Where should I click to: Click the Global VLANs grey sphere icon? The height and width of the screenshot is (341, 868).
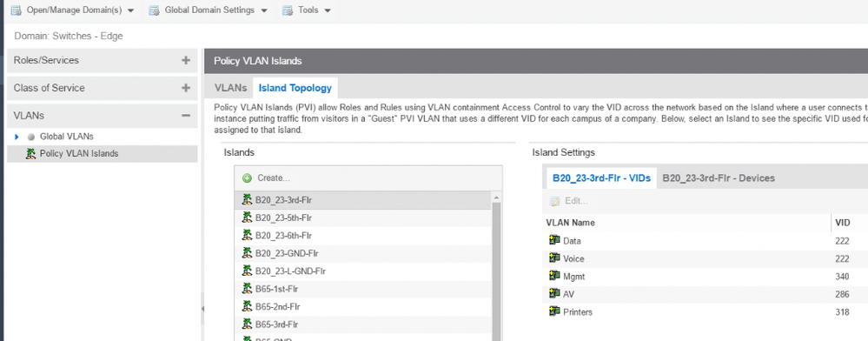[x=31, y=137]
